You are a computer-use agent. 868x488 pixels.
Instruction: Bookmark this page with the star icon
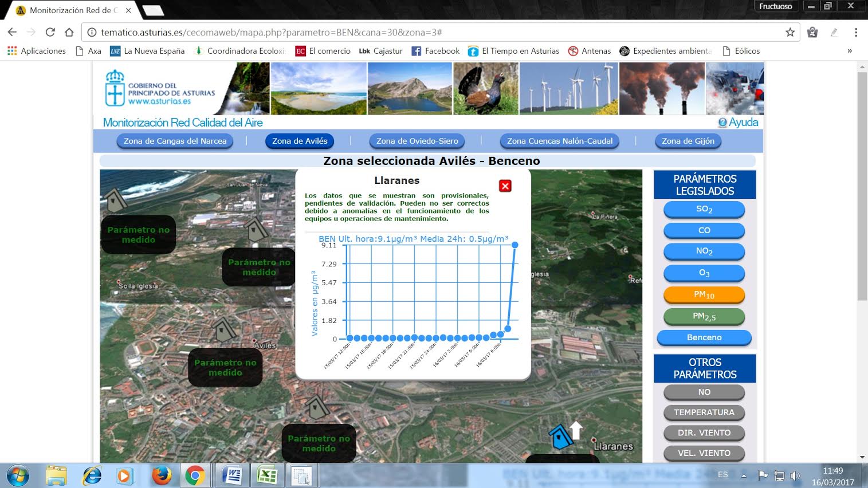pyautogui.click(x=790, y=32)
